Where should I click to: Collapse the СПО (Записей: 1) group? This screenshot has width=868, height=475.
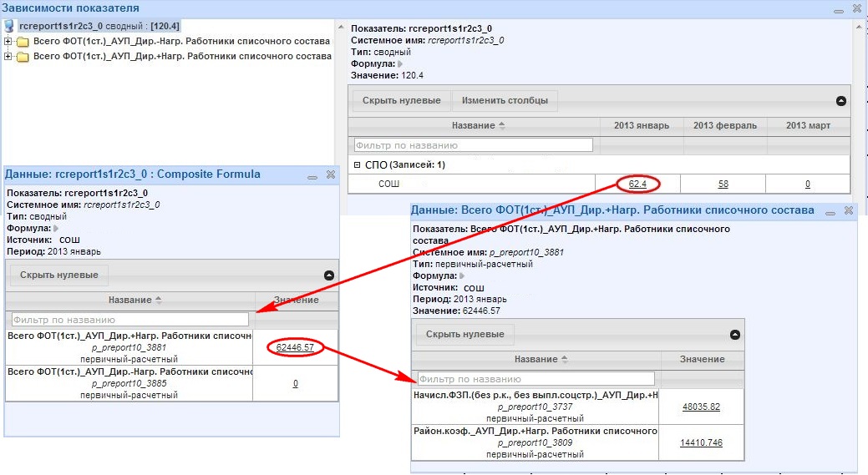point(357,164)
